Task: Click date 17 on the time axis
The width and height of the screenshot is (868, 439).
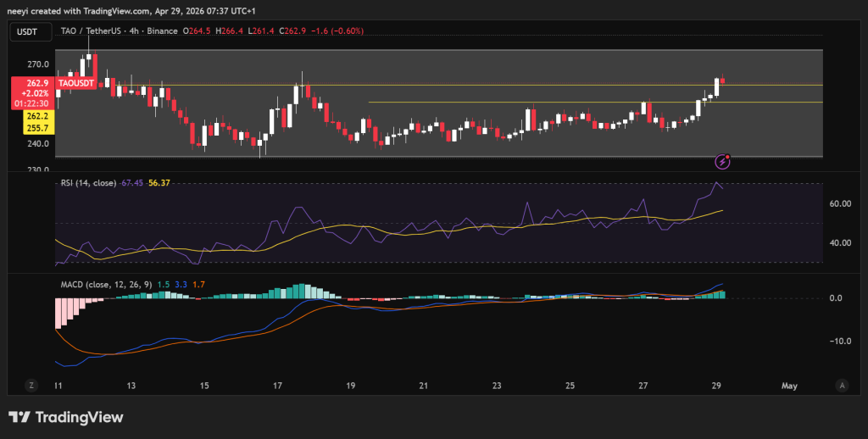Action: click(278, 386)
